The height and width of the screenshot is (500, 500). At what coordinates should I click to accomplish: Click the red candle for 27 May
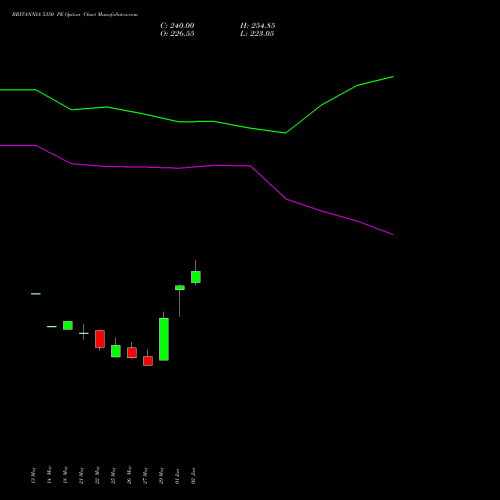[148, 361]
